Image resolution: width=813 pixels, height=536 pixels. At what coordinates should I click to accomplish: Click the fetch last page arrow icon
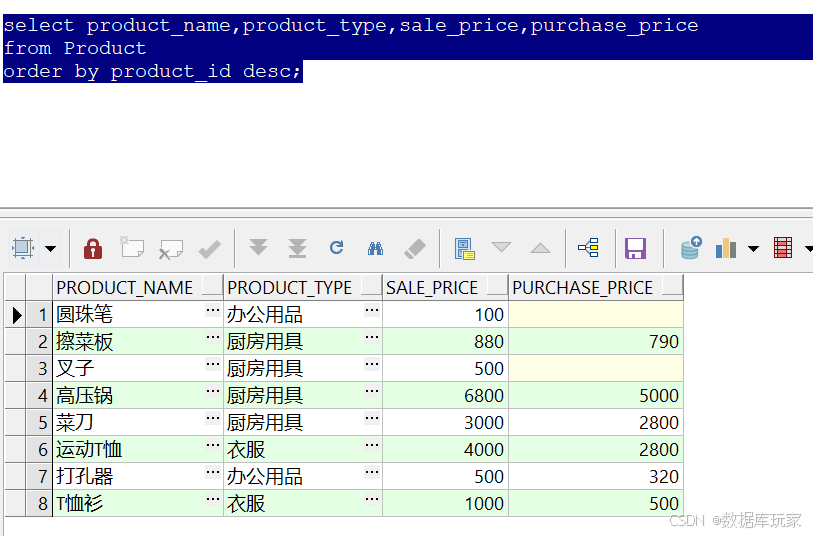click(x=297, y=248)
